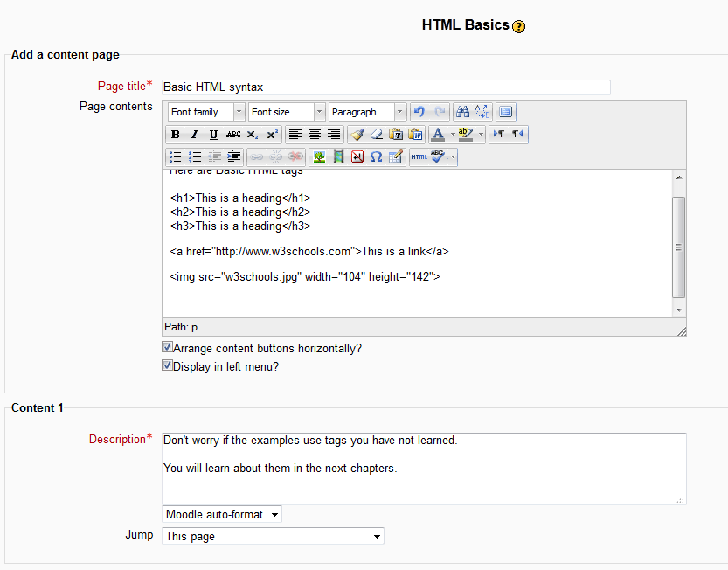Open the find binoculars tool

pyautogui.click(x=463, y=112)
